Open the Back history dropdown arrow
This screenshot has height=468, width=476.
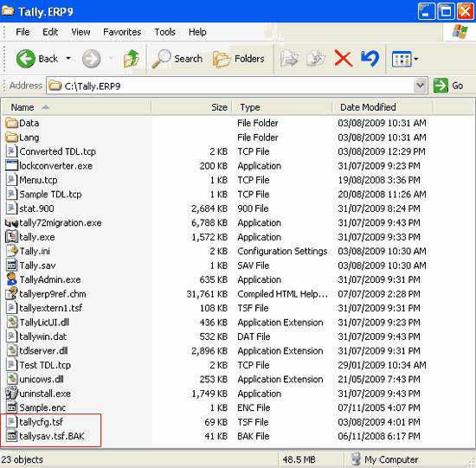coord(68,58)
